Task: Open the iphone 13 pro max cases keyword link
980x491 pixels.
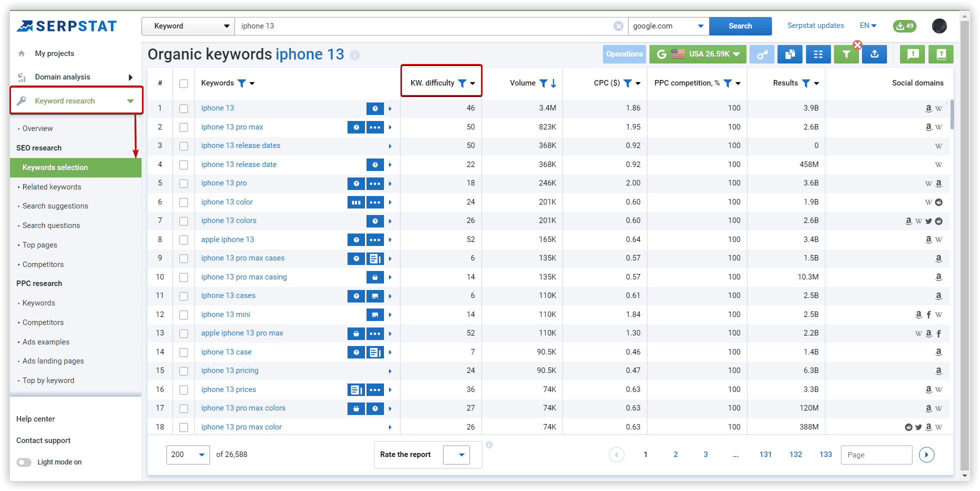Action: click(x=243, y=258)
